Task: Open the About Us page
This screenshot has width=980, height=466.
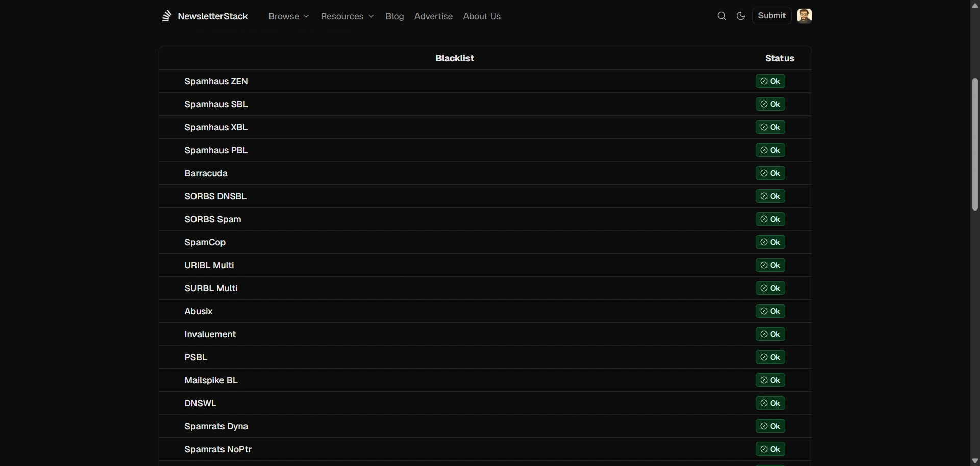Action: tap(482, 16)
